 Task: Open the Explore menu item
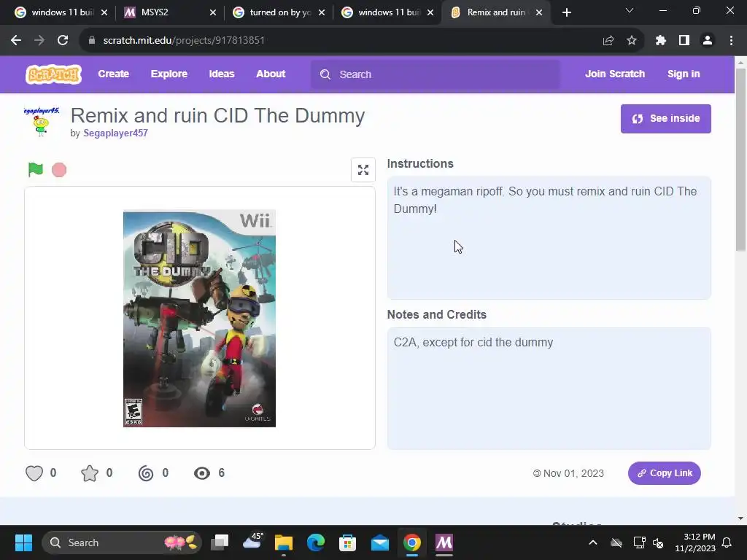point(169,74)
